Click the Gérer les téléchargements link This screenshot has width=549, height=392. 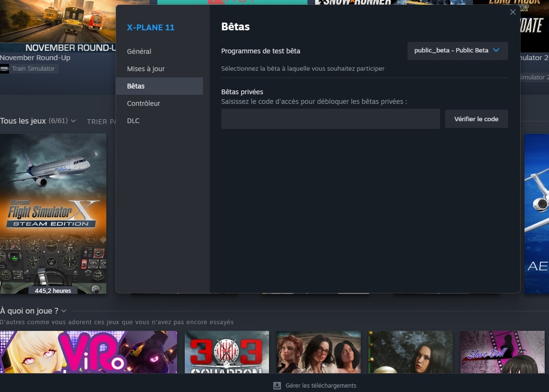[321, 386]
